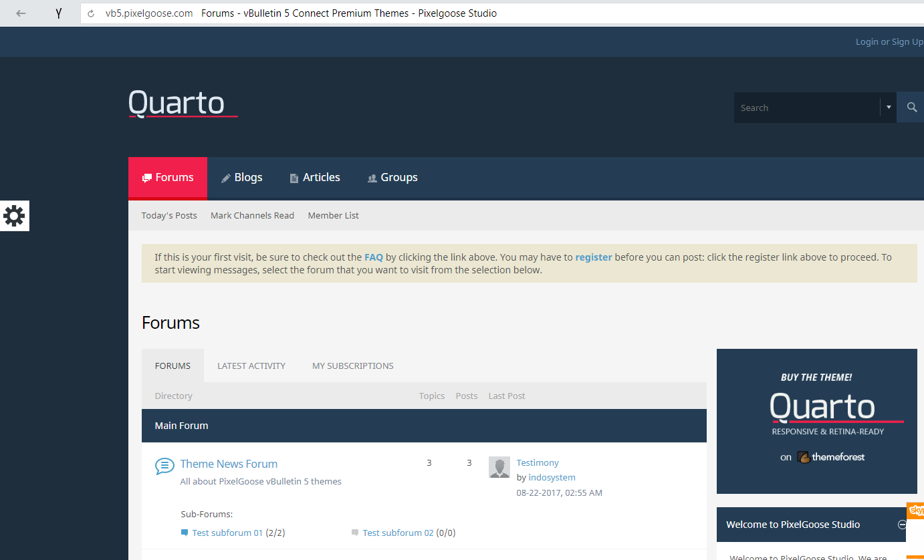
Task: Click the search magnifier button
Action: click(x=911, y=108)
